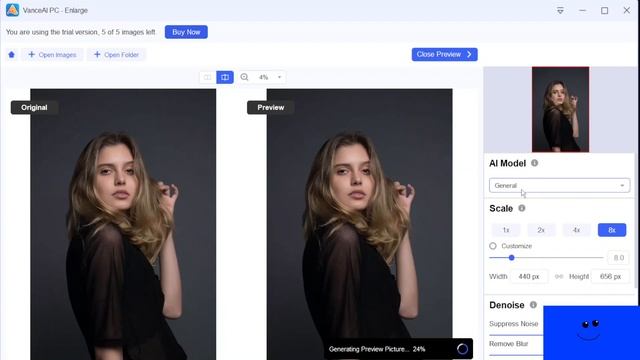
Task: Select 2x scale option
Action: 541,230
